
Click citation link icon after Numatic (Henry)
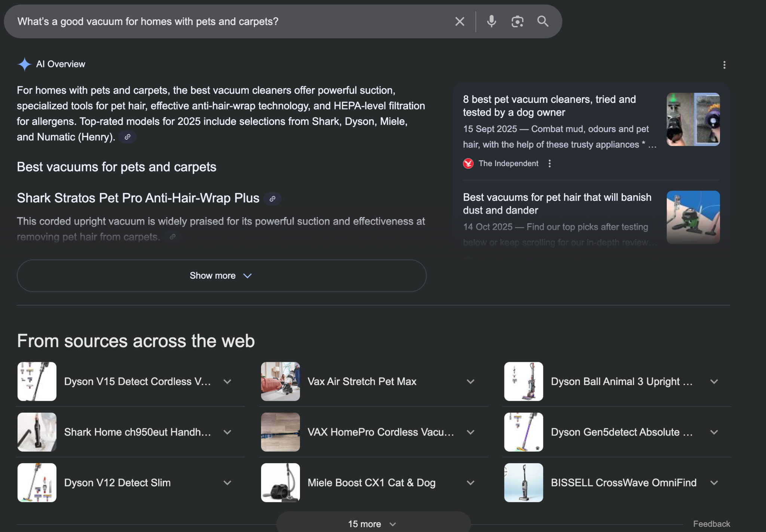128,137
